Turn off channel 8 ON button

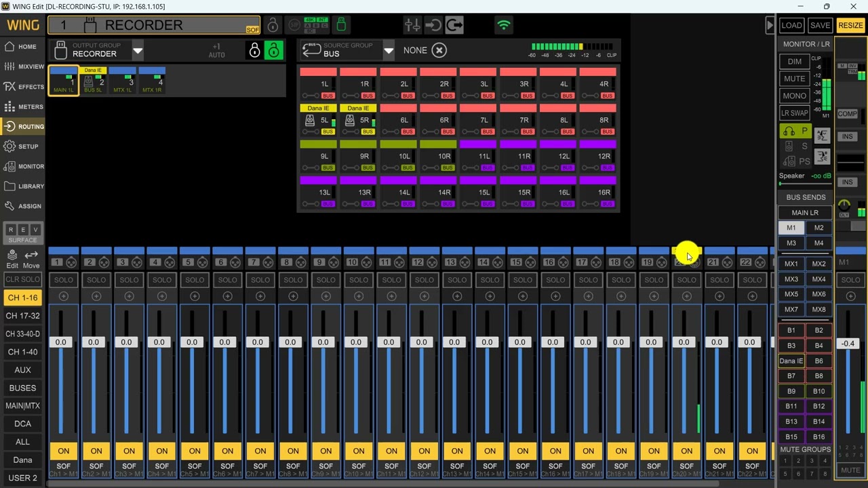[x=293, y=451]
